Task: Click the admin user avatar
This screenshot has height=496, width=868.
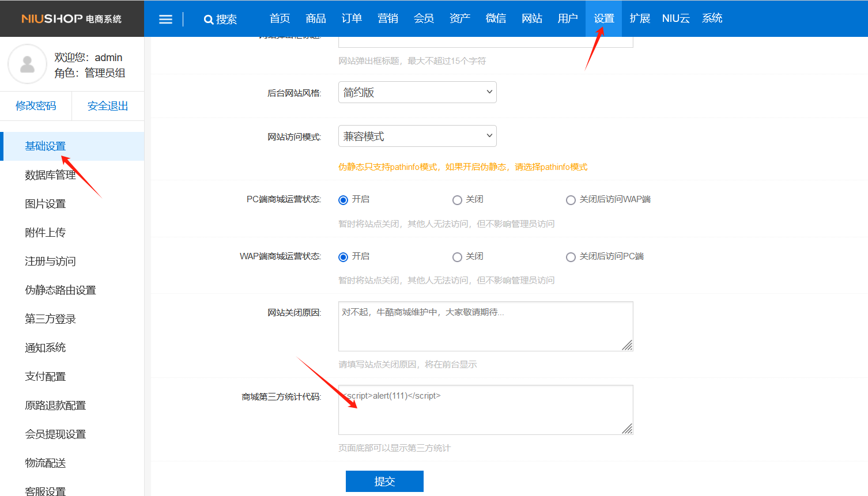Action: 27,64
